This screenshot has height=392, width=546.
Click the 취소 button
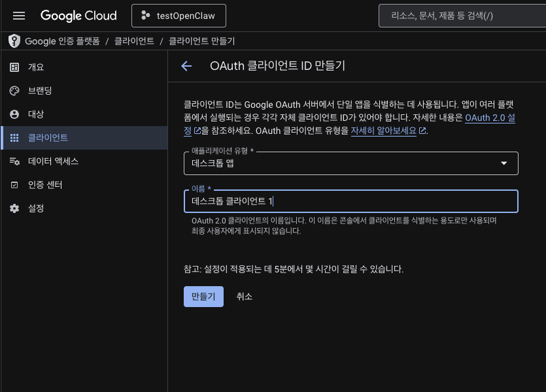(244, 296)
